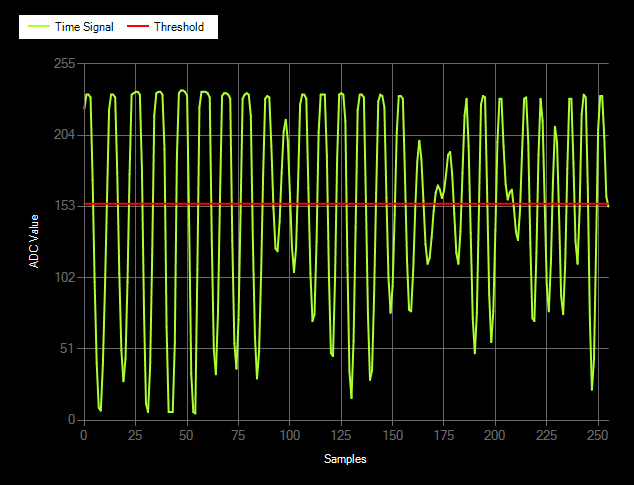The width and height of the screenshot is (634, 485).
Task: Click the 102 tick label on y-axis
Action: pos(64,277)
